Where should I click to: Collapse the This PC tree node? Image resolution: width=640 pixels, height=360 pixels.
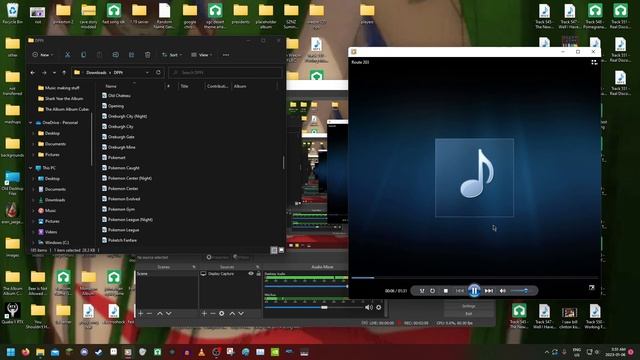[31, 168]
